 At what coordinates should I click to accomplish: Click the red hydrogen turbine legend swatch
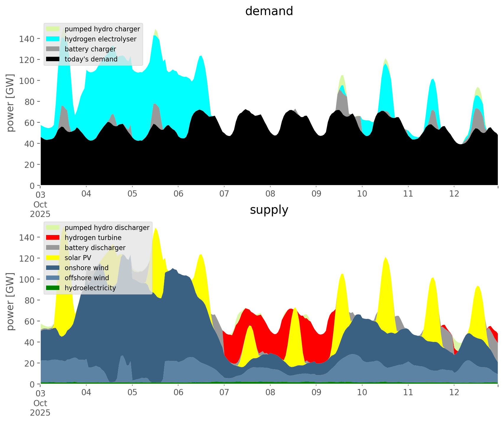pyautogui.click(x=53, y=238)
